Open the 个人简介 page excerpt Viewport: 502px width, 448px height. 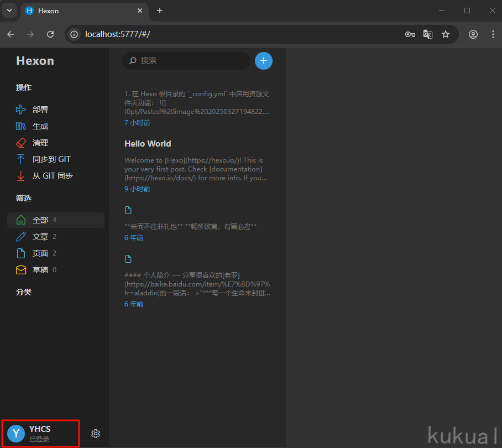tap(197, 284)
